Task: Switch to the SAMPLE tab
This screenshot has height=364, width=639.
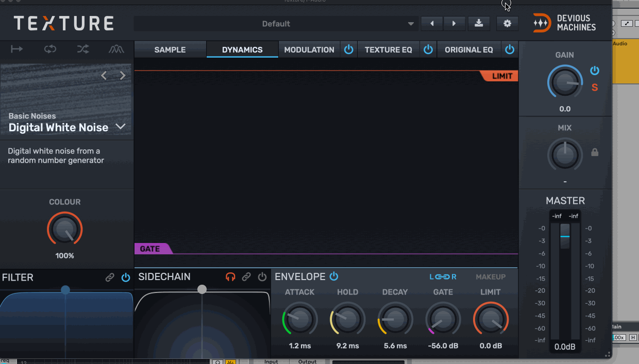Action: (170, 49)
